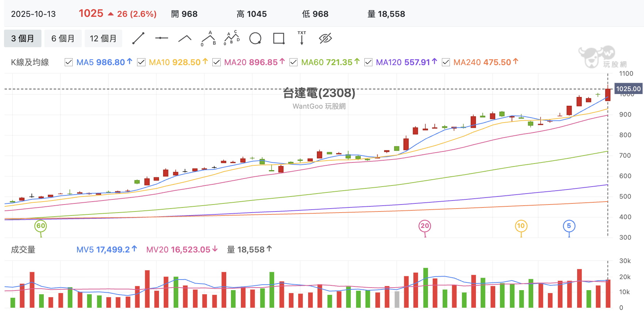Viewport: 644px width, 311px height.
Task: Toggle the MA120 checkbox
Action: click(x=368, y=62)
